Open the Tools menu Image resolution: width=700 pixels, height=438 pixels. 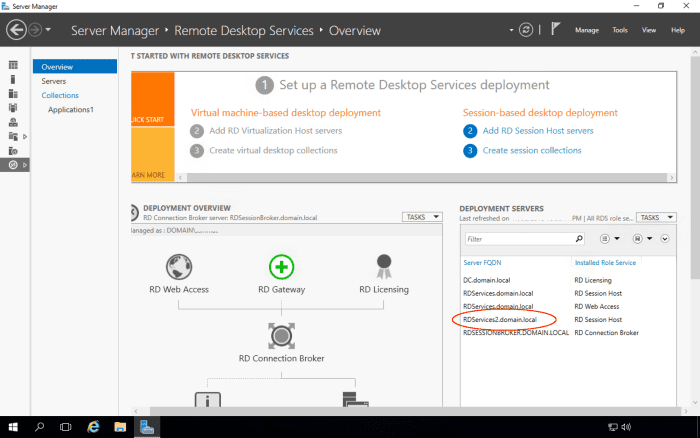620,30
